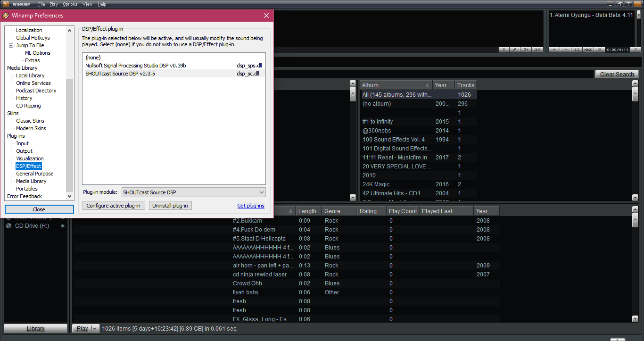Sort tracks by Play Count column

coord(403,211)
